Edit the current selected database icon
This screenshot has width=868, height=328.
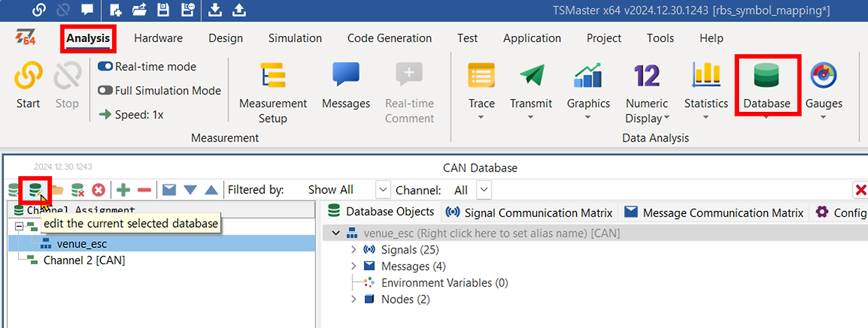[35, 190]
